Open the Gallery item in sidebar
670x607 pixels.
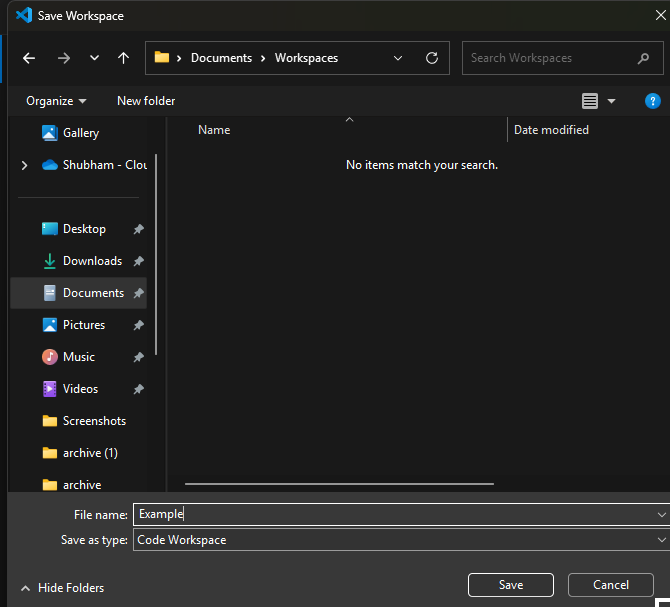pyautogui.click(x=80, y=133)
